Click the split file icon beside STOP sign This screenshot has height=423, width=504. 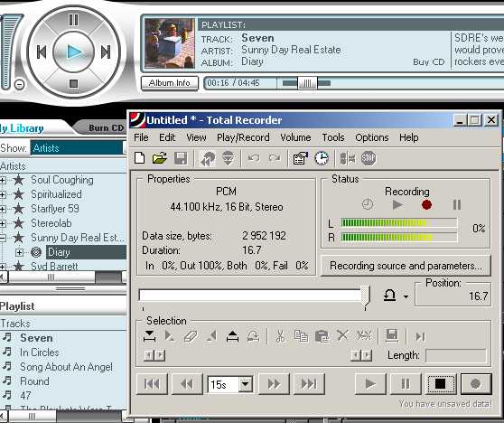[x=348, y=158]
